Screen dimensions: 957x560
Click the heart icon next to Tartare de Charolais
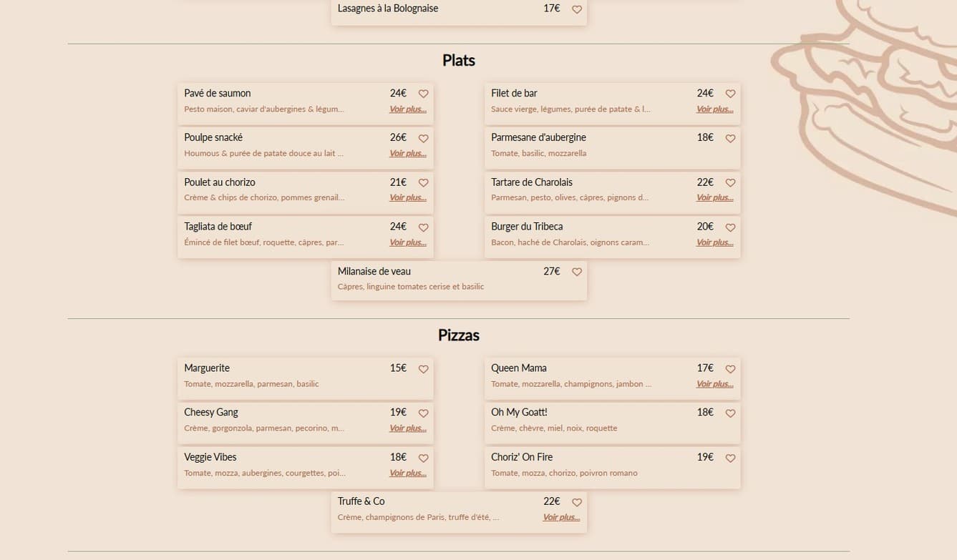730,182
